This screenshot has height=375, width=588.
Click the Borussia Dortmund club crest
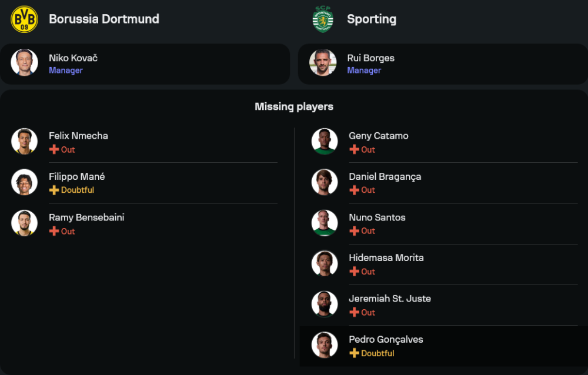(x=24, y=19)
